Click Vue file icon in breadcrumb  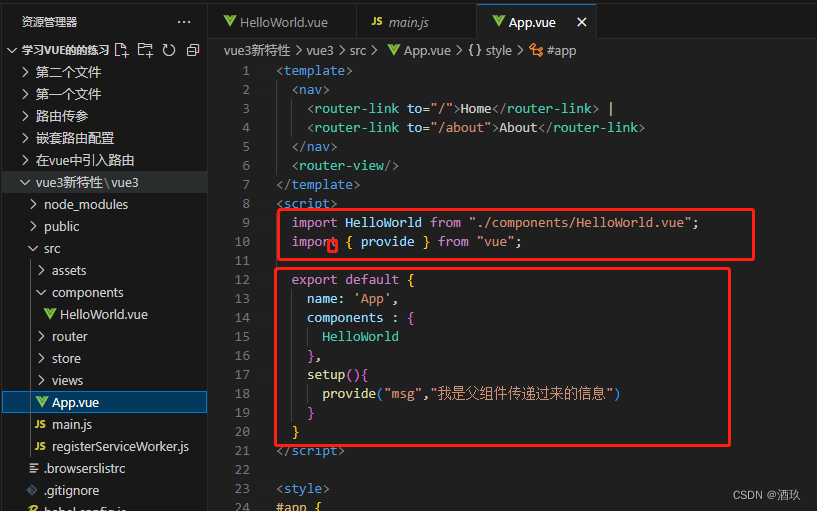coord(394,50)
